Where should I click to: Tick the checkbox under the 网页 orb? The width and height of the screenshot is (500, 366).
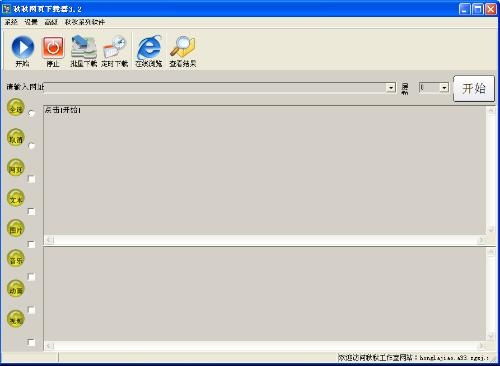click(31, 179)
